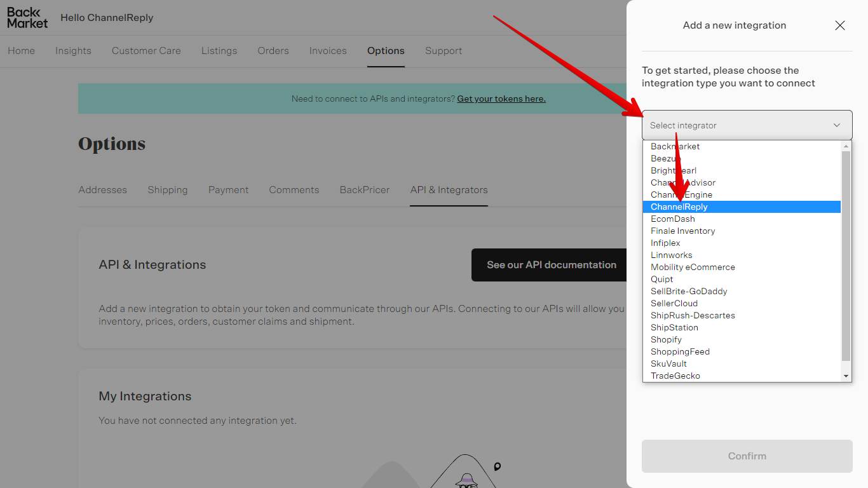Switch to the Shipping tab

click(x=168, y=190)
